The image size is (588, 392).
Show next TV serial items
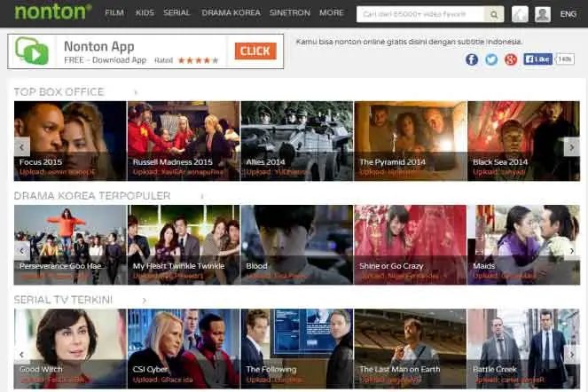[571, 355]
